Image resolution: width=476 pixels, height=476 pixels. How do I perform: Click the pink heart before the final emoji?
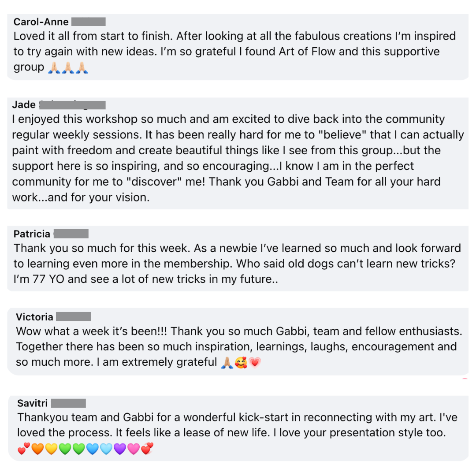pos(134,449)
